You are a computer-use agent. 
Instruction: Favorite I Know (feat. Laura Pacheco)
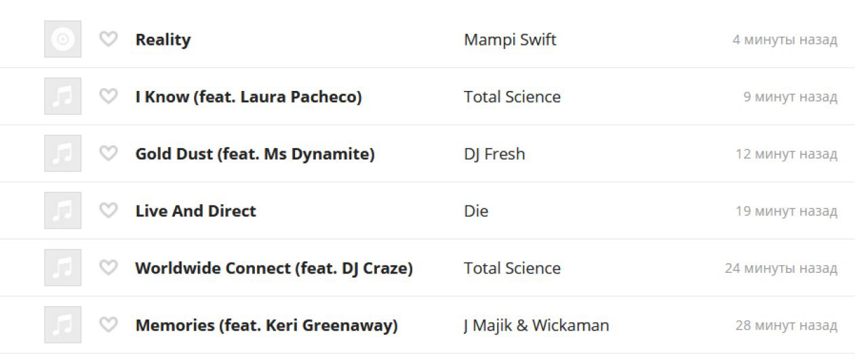coord(108,96)
